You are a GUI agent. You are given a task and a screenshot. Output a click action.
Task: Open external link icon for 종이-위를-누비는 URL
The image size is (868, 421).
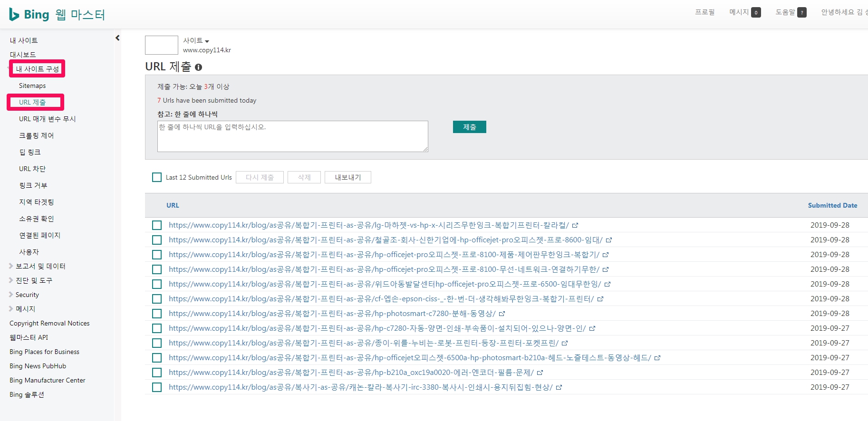[565, 343]
